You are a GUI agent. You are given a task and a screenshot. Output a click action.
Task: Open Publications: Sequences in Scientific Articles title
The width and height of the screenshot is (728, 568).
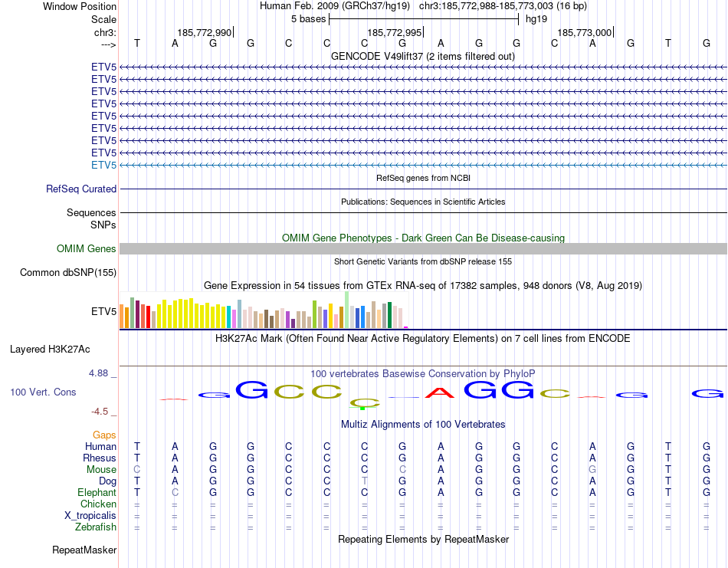pos(423,202)
